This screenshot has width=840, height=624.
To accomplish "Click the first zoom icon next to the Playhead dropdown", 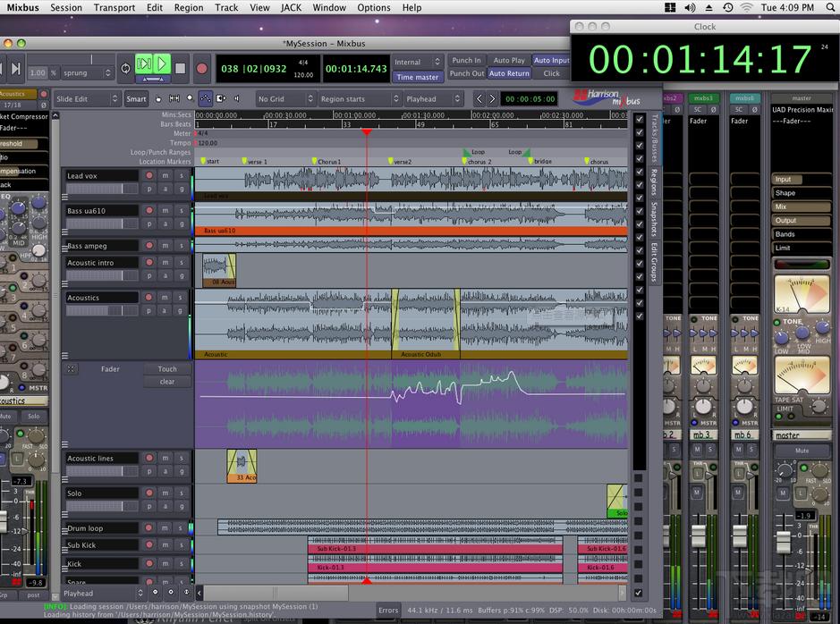I will (156, 593).
